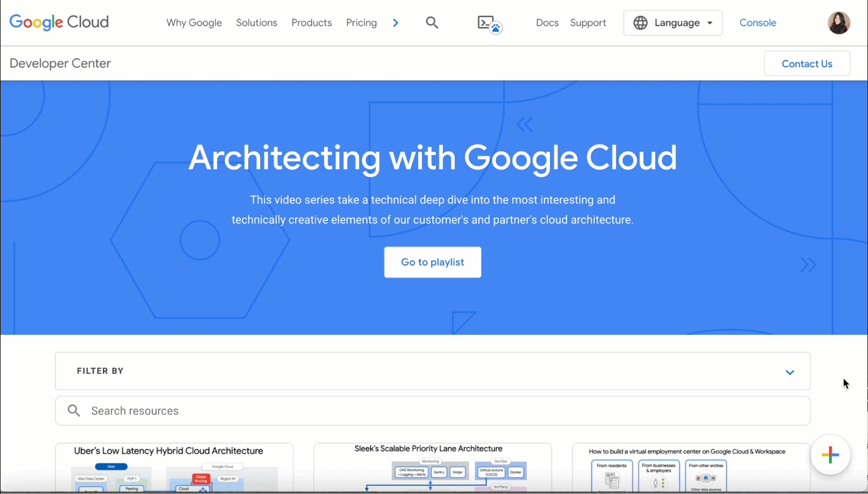Click the magnifier icon in Search resources field
Image resolution: width=868 pixels, height=494 pixels.
point(74,411)
